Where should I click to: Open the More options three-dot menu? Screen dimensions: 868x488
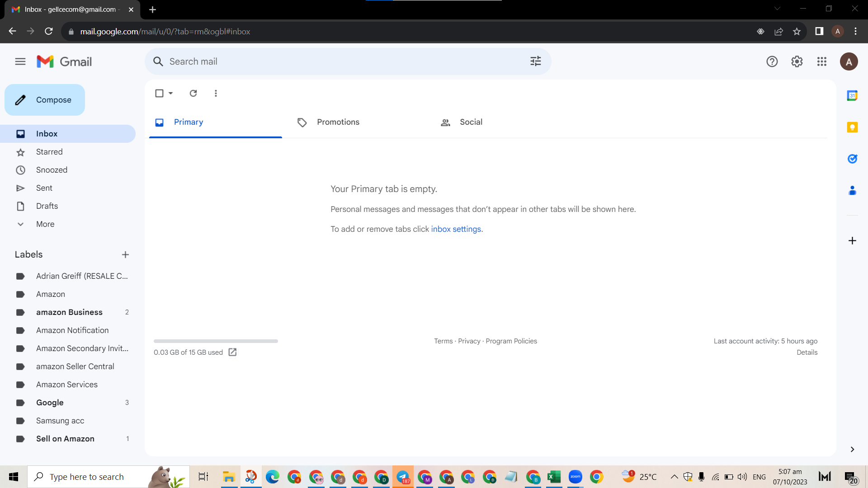click(x=216, y=93)
